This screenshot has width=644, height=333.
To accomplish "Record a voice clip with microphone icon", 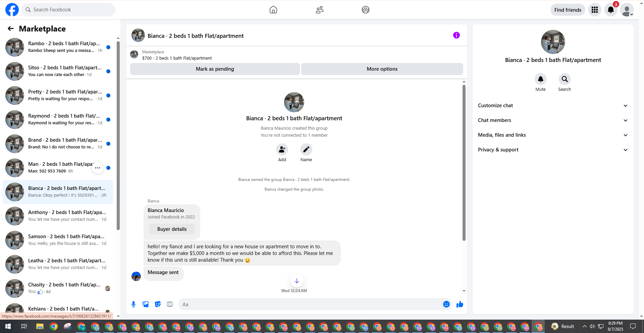I will pyautogui.click(x=133, y=304).
